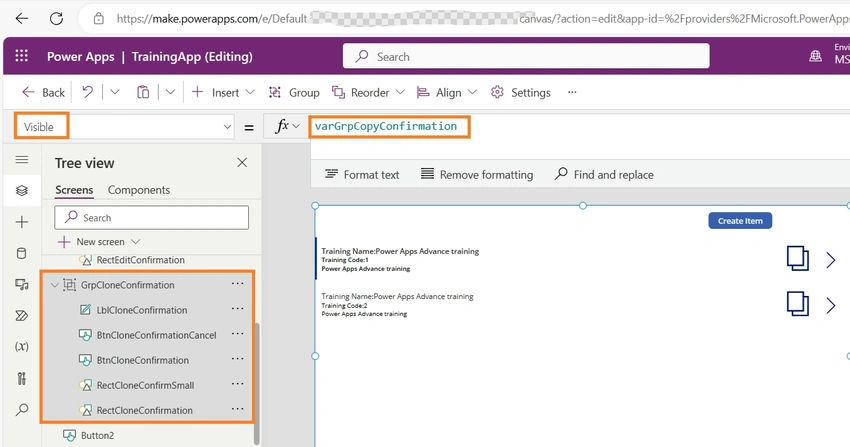Click the Create Item button
Image resolution: width=850 pixels, height=447 pixels.
pos(740,221)
